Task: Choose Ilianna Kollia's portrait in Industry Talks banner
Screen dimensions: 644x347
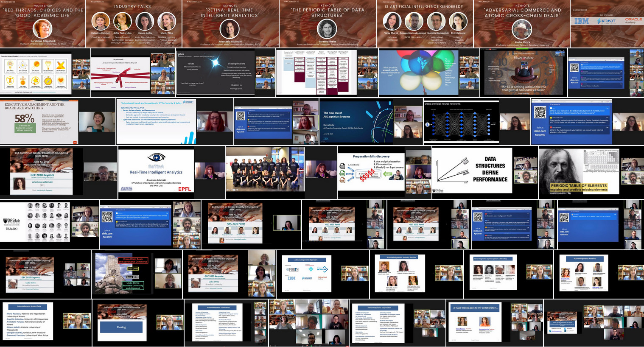Action: [145, 22]
